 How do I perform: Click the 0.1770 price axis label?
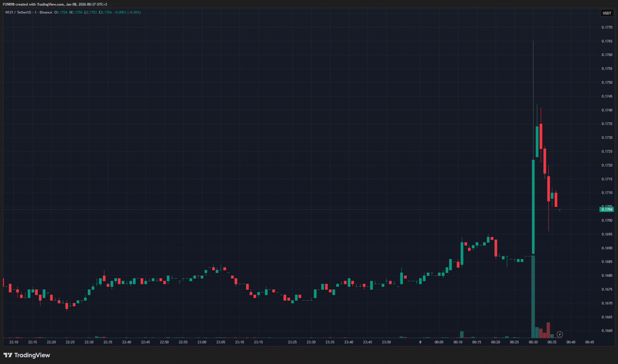coord(607,27)
